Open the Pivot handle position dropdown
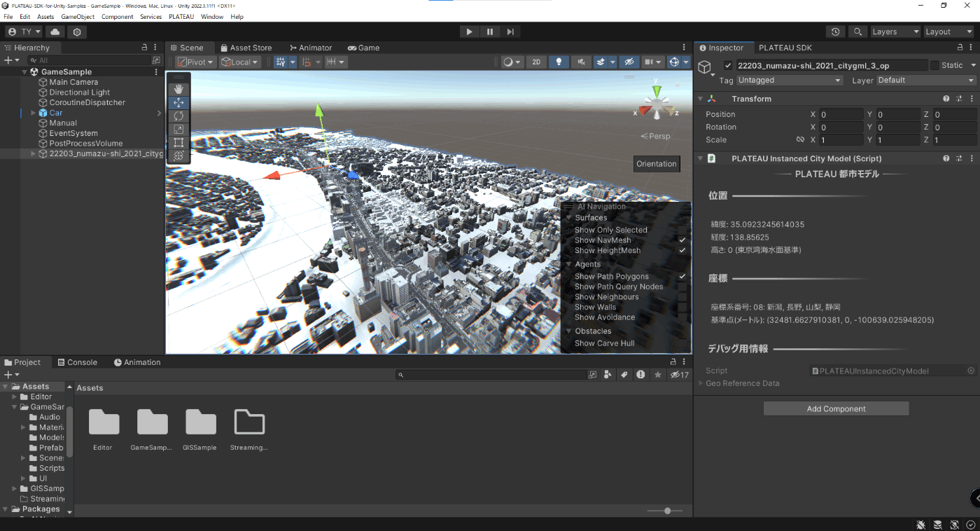The height and width of the screenshot is (531, 980). point(195,62)
